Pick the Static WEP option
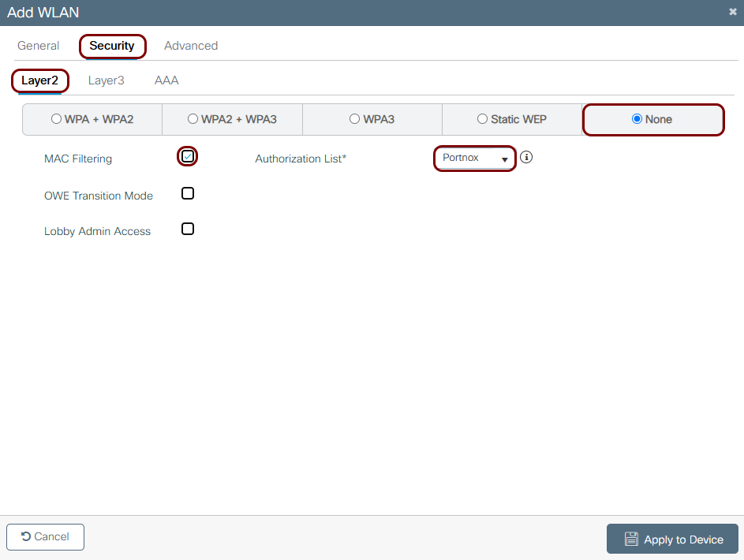The height and width of the screenshot is (560, 744). (x=482, y=119)
